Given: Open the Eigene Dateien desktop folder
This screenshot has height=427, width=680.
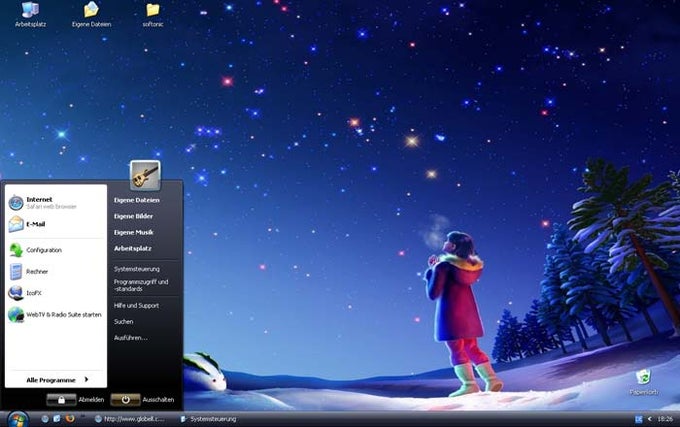Looking at the screenshot, I should [x=91, y=14].
